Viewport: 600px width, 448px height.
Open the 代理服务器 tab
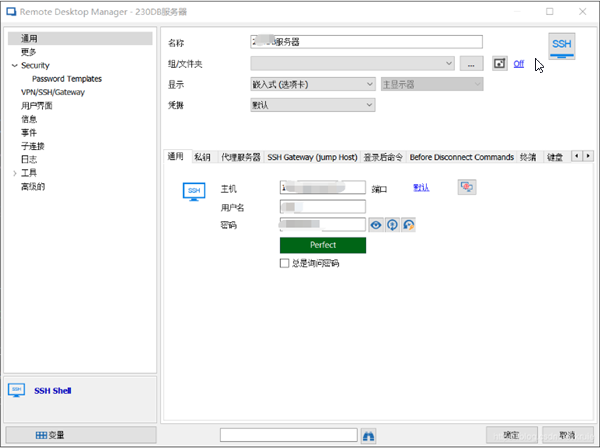point(241,157)
